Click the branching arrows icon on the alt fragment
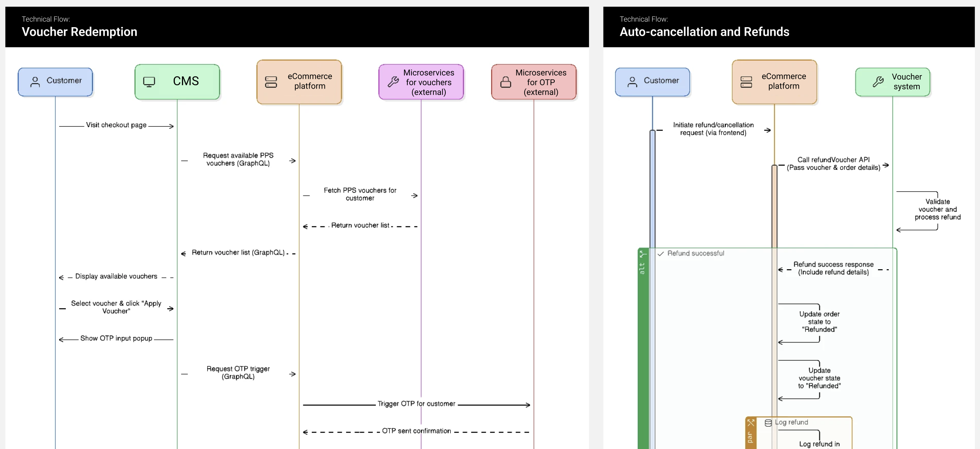Image resolution: width=980 pixels, height=449 pixels. (643, 254)
